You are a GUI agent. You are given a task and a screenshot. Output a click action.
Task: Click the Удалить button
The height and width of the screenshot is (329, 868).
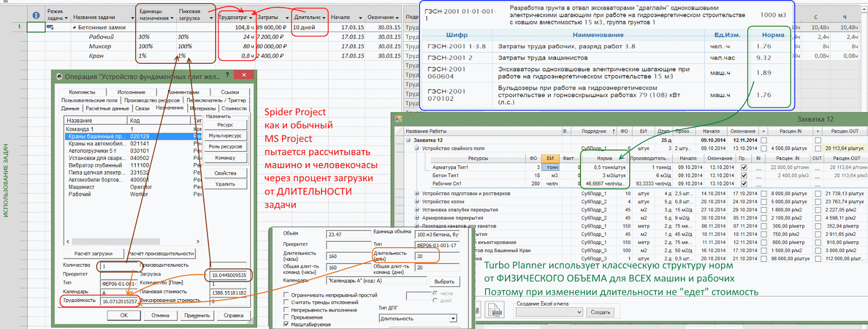pyautogui.click(x=225, y=184)
